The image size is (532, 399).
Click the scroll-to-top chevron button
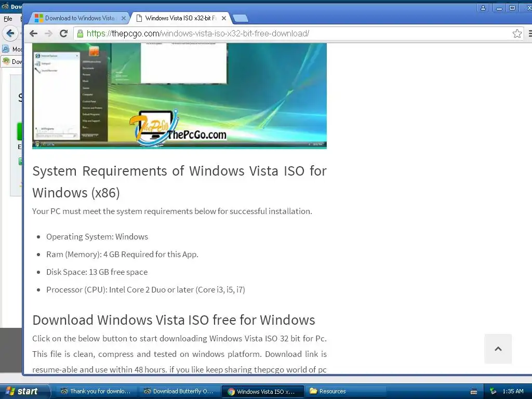click(x=498, y=349)
